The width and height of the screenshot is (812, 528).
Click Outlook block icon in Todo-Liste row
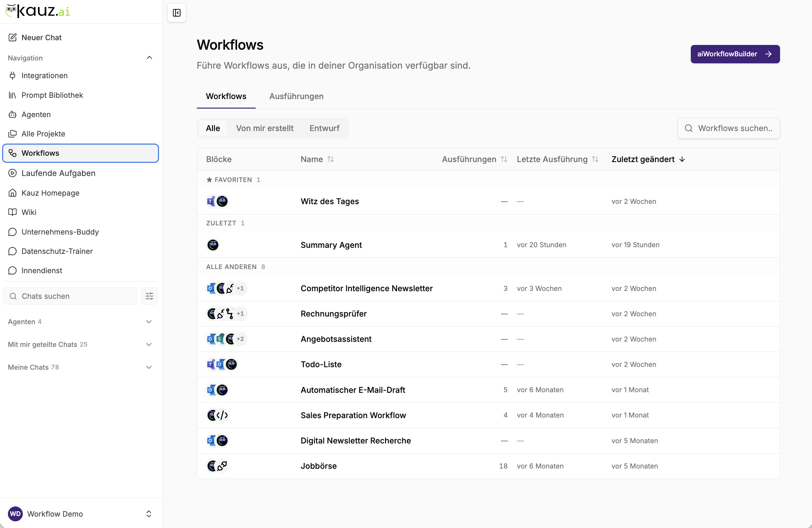coord(221,364)
